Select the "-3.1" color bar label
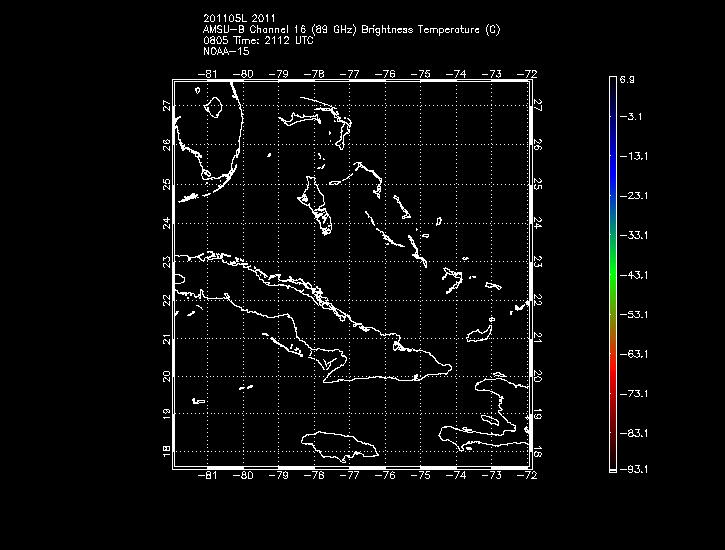Screen dimensions: 725x550 631,116
